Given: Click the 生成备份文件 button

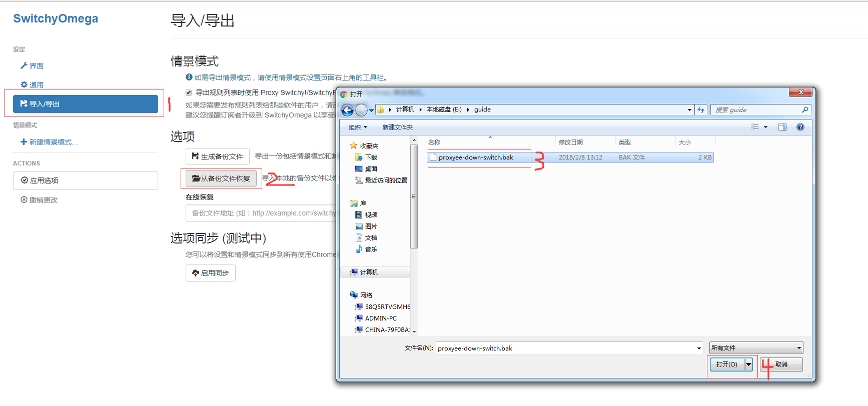Looking at the screenshot, I should pos(218,156).
